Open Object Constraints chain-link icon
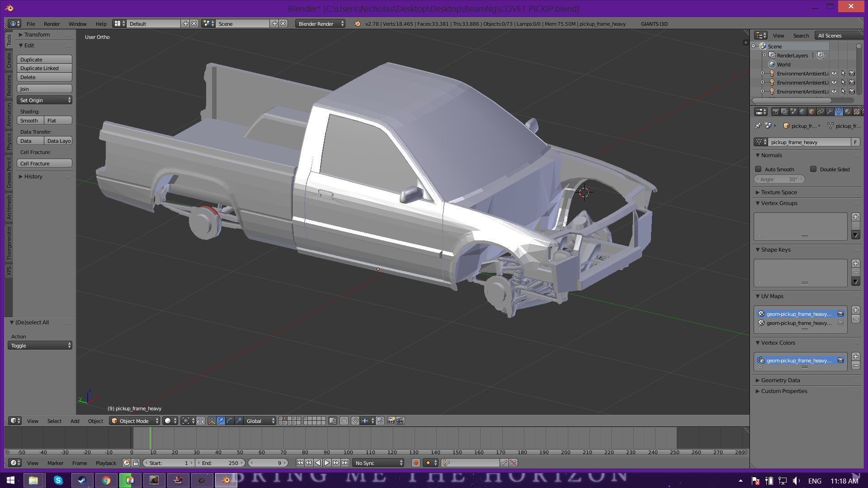Screen dimensions: 868x488 pyautogui.click(x=821, y=112)
